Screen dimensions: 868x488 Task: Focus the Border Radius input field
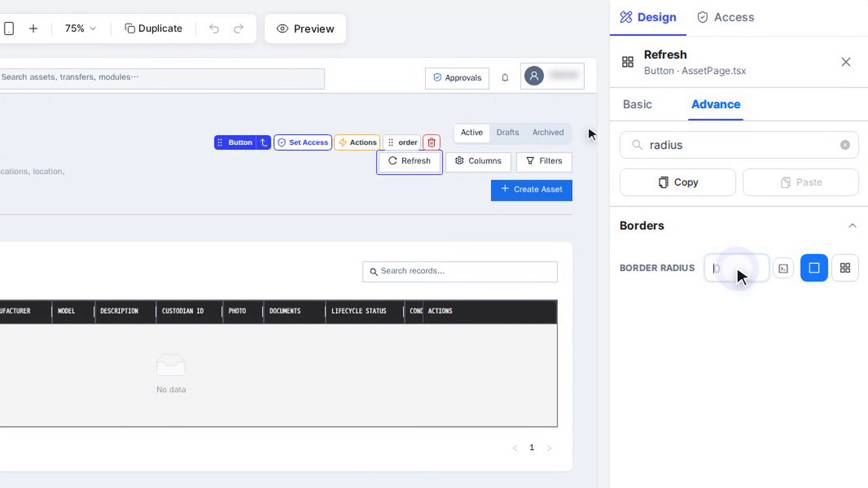pyautogui.click(x=736, y=268)
